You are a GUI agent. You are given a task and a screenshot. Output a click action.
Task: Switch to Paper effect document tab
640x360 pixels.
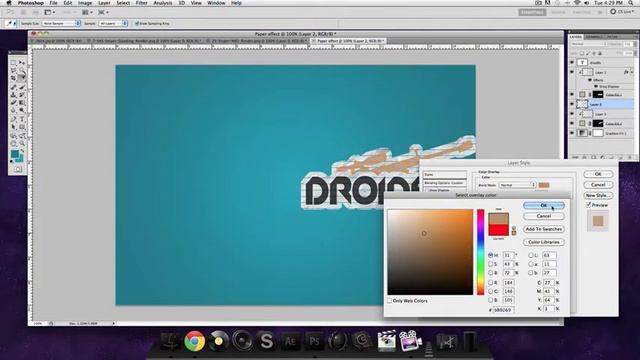[x=348, y=41]
